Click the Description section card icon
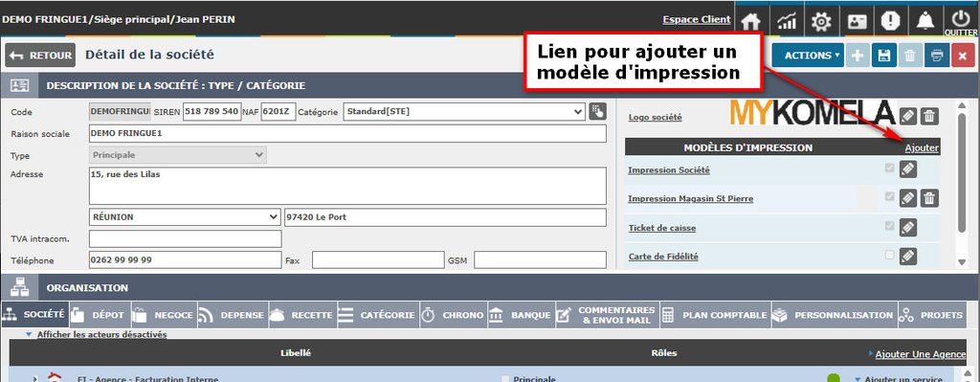 tap(20, 85)
